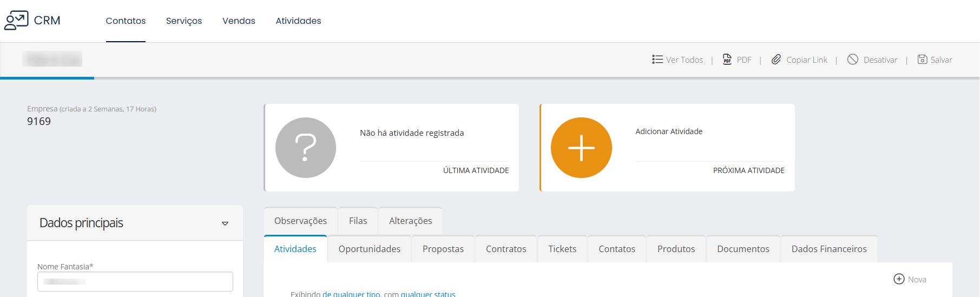The width and height of the screenshot is (980, 297).
Task: Open the Alterações tab
Action: [410, 221]
